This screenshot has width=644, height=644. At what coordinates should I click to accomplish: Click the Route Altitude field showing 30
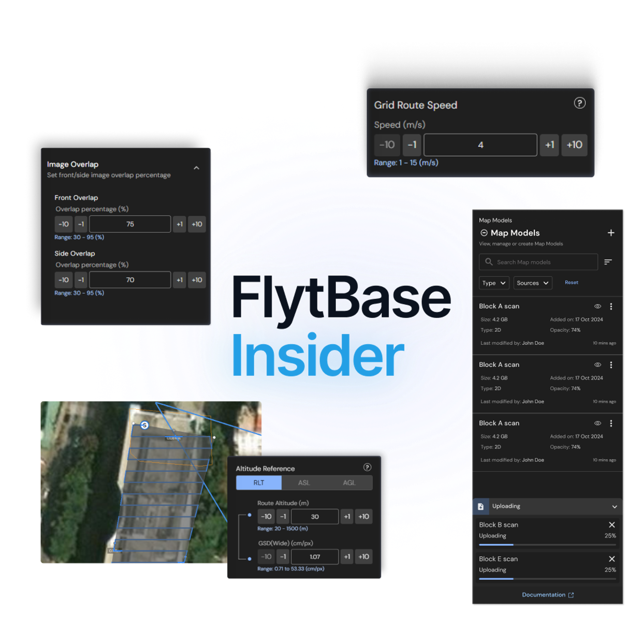[x=315, y=516]
